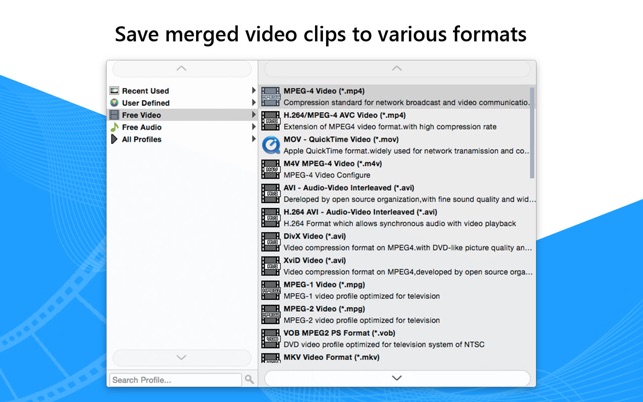Image resolution: width=643 pixels, height=402 pixels.
Task: Expand the Free Video submenu arrow
Action: coord(254,115)
